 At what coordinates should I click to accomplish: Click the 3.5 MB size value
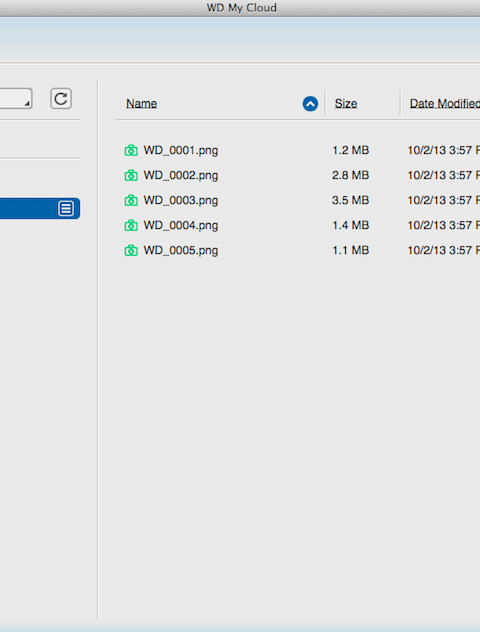click(x=350, y=200)
